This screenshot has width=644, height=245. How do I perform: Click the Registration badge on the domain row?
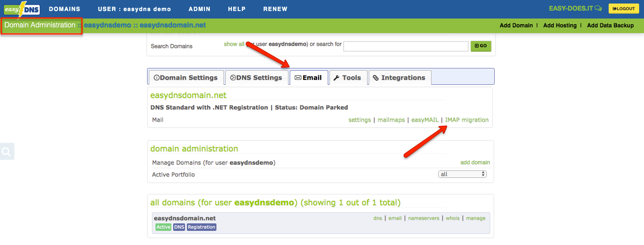pos(201,227)
